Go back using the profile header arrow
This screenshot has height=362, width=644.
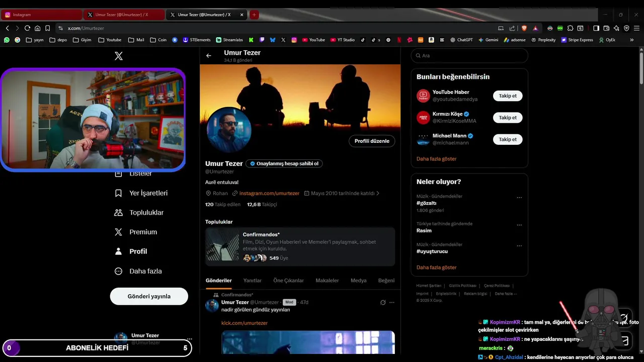click(x=209, y=56)
